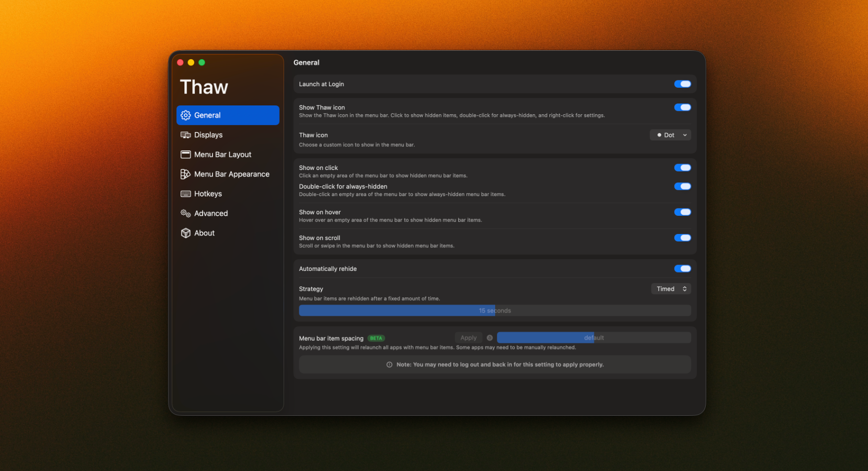Screen dimensions: 868x471
Task: Switch to the Displays sidebar entry
Action: click(x=208, y=135)
